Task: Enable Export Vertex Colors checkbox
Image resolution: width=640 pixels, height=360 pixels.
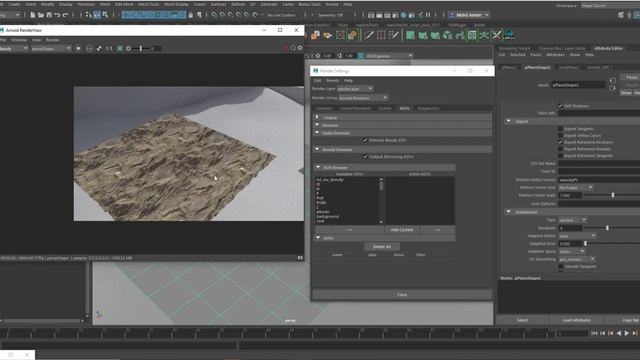Action: [x=560, y=136]
